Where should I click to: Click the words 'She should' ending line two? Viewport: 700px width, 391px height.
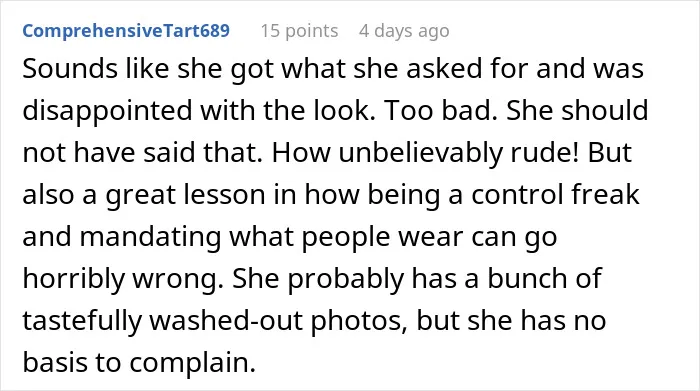[x=577, y=111]
